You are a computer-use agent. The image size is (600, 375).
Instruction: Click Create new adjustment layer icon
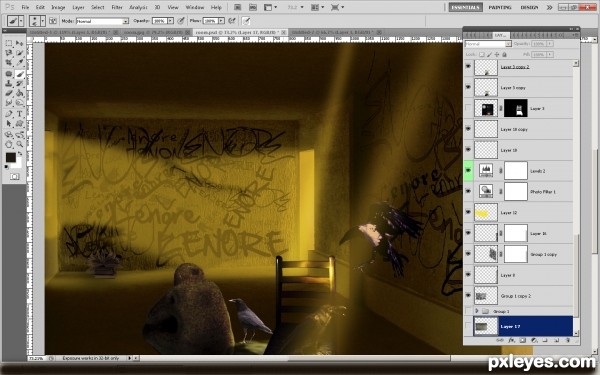pos(534,340)
